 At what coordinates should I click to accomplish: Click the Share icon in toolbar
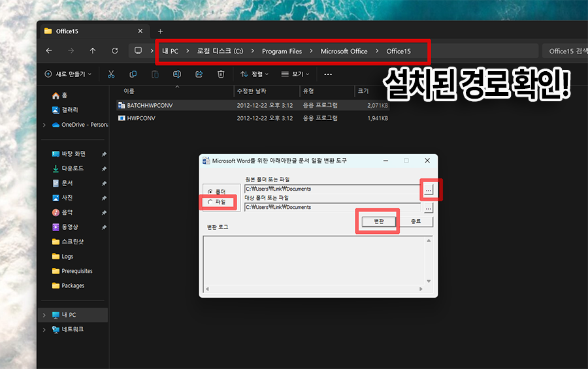199,74
